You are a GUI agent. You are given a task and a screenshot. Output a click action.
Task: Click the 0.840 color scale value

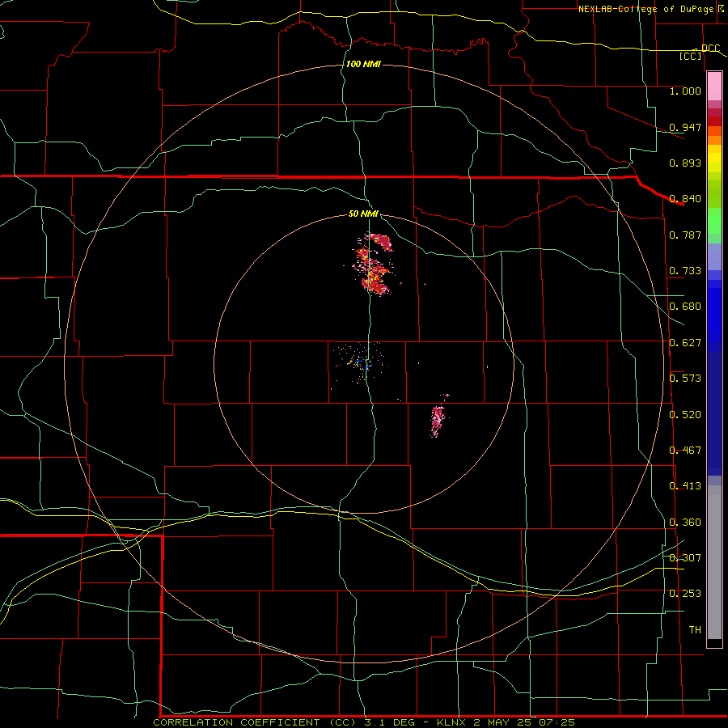tap(685, 199)
